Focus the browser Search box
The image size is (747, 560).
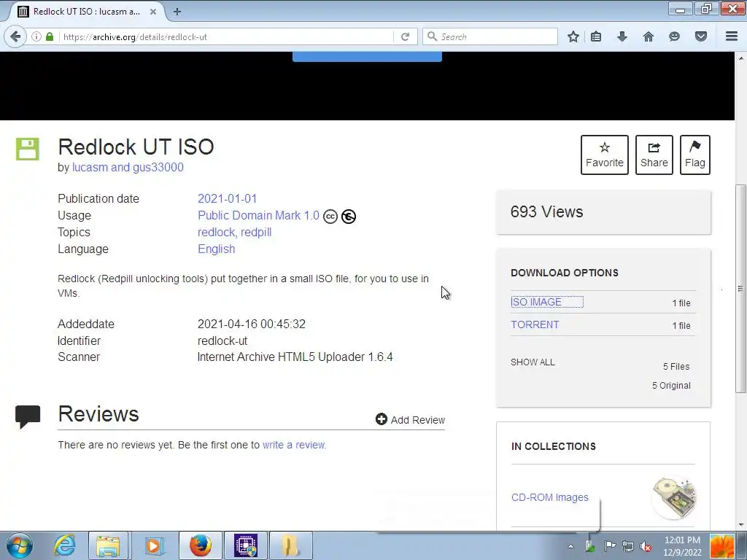tap(490, 36)
